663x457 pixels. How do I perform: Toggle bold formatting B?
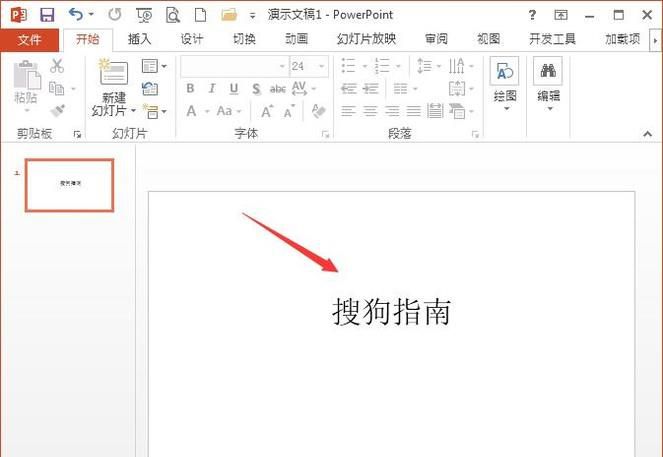[190, 88]
